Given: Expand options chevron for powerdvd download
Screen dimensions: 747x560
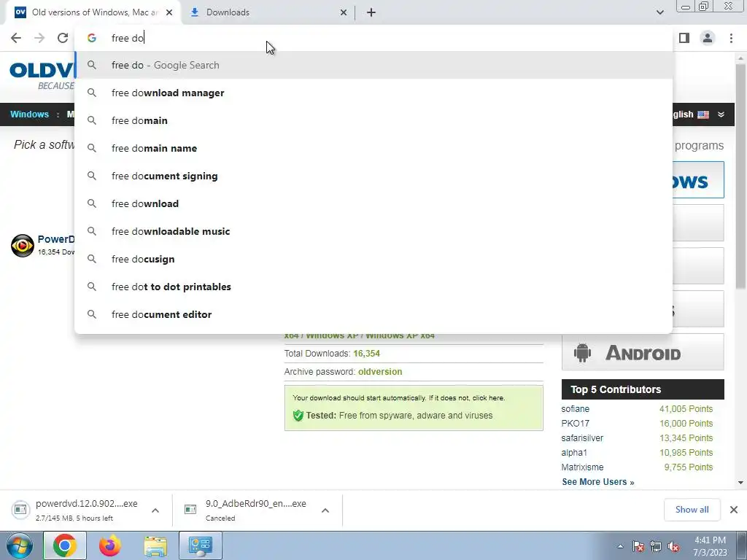Looking at the screenshot, I should pos(155,510).
